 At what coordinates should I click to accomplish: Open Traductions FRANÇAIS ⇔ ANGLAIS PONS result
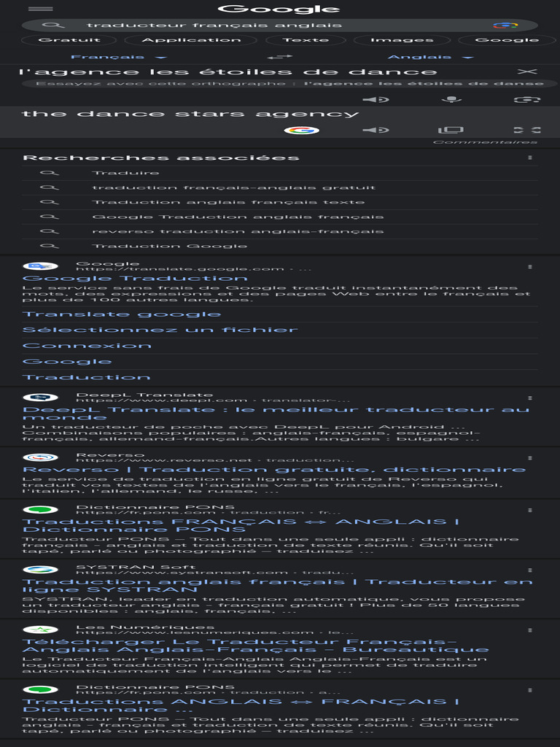pos(241,525)
